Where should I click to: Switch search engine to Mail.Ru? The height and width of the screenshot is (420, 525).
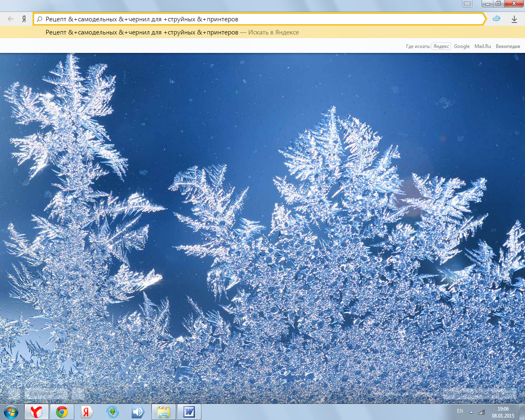click(x=483, y=46)
